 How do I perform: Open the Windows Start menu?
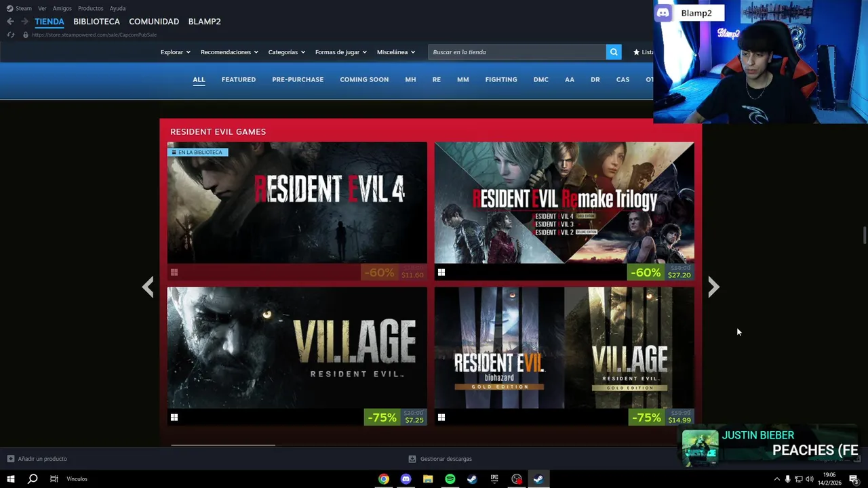click(10, 479)
